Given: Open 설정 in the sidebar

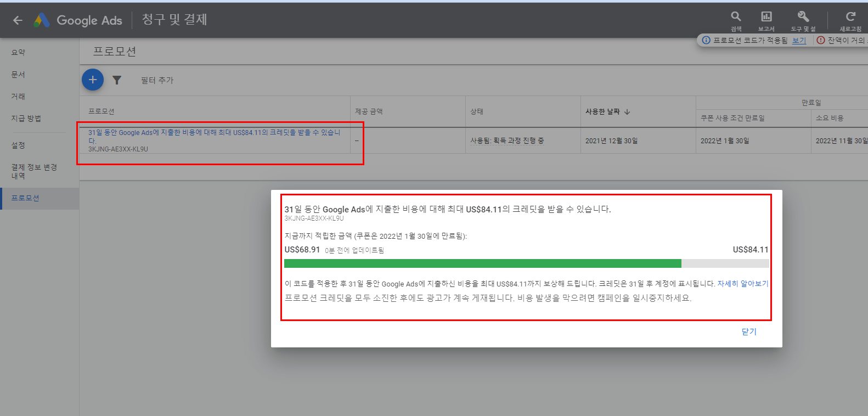Looking at the screenshot, I should point(18,145).
